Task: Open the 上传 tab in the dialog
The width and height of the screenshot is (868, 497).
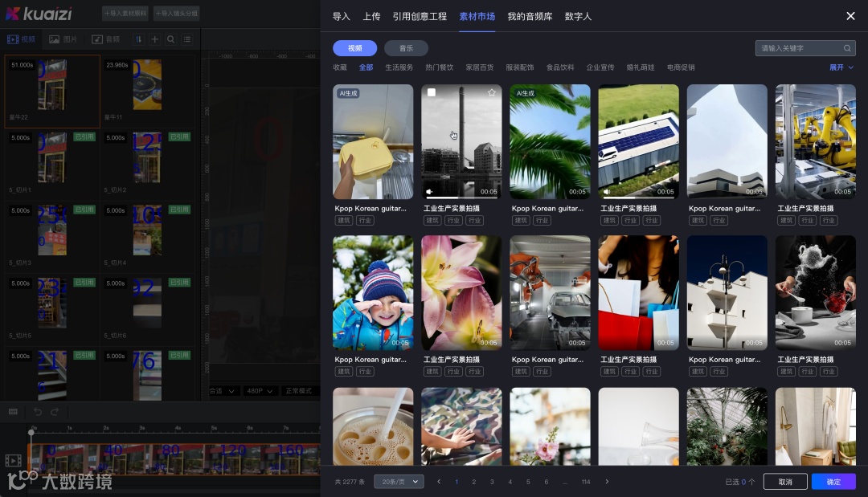Action: [x=371, y=16]
